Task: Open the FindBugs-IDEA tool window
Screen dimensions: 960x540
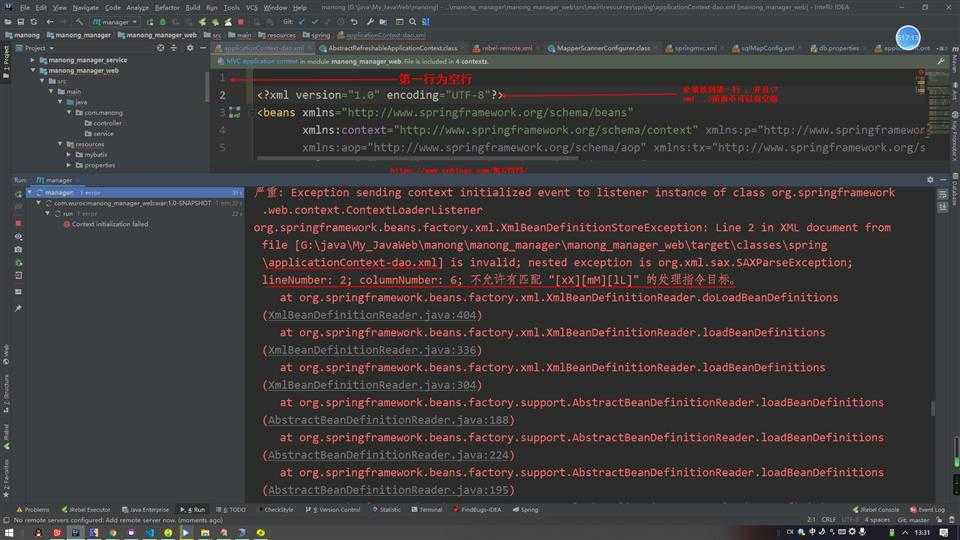Action: tap(478, 509)
